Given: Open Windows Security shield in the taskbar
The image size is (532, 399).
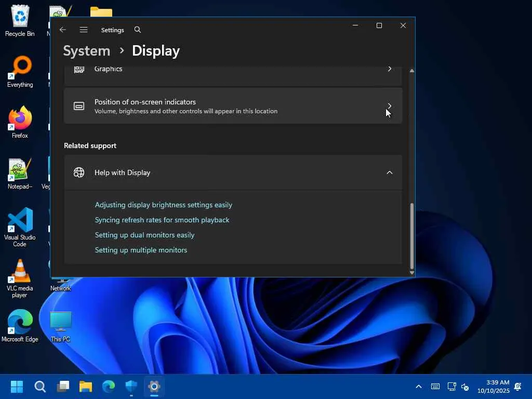Looking at the screenshot, I should coord(131,387).
